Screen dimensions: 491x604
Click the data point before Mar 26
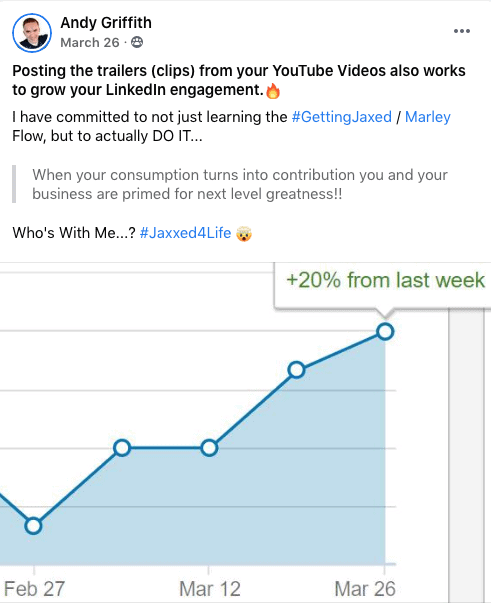pyautogui.click(x=297, y=370)
